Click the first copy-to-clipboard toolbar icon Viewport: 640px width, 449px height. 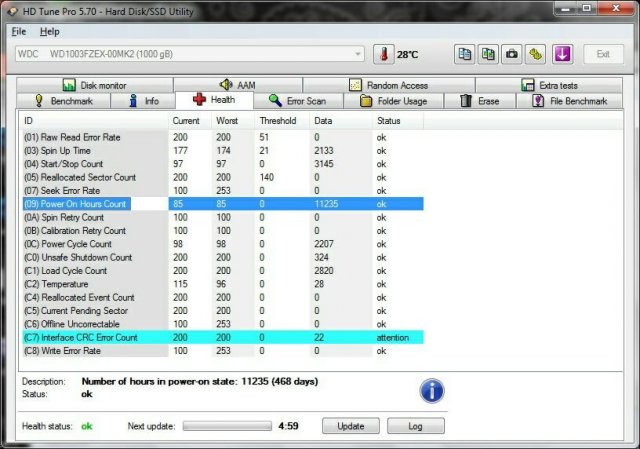point(465,54)
